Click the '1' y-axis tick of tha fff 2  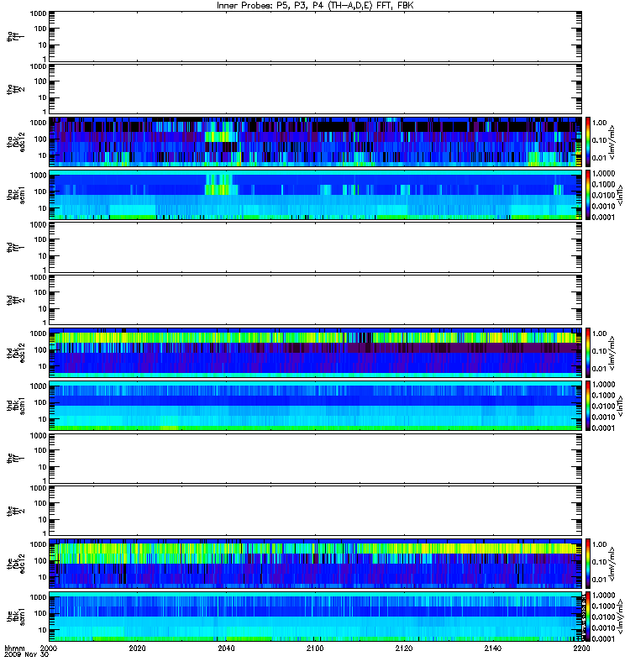45,112
